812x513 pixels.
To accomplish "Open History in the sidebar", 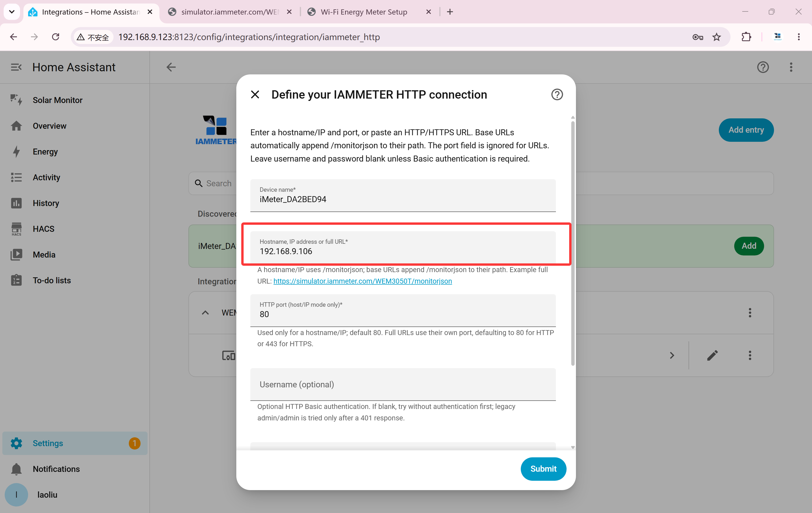I will (x=75, y=203).
